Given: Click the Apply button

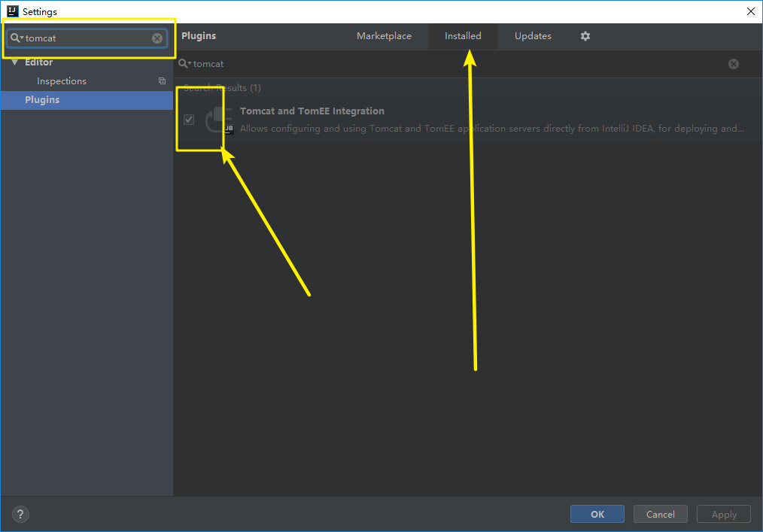Looking at the screenshot, I should coord(724,514).
